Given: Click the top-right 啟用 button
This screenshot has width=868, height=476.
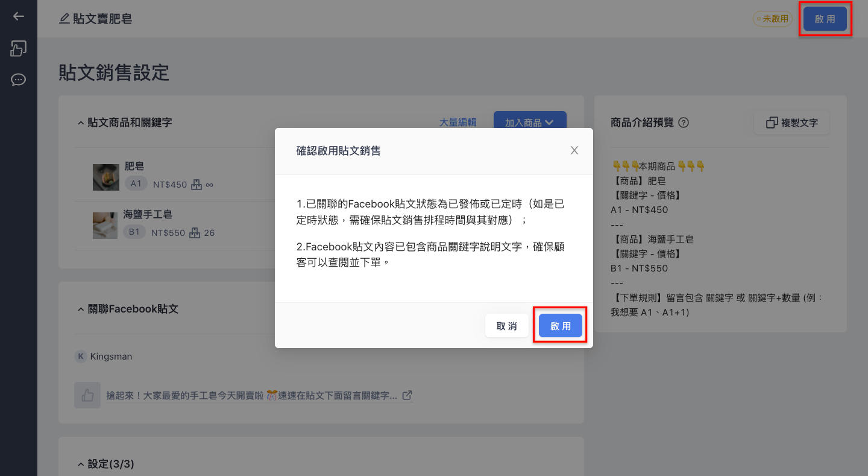Looking at the screenshot, I should (x=825, y=19).
